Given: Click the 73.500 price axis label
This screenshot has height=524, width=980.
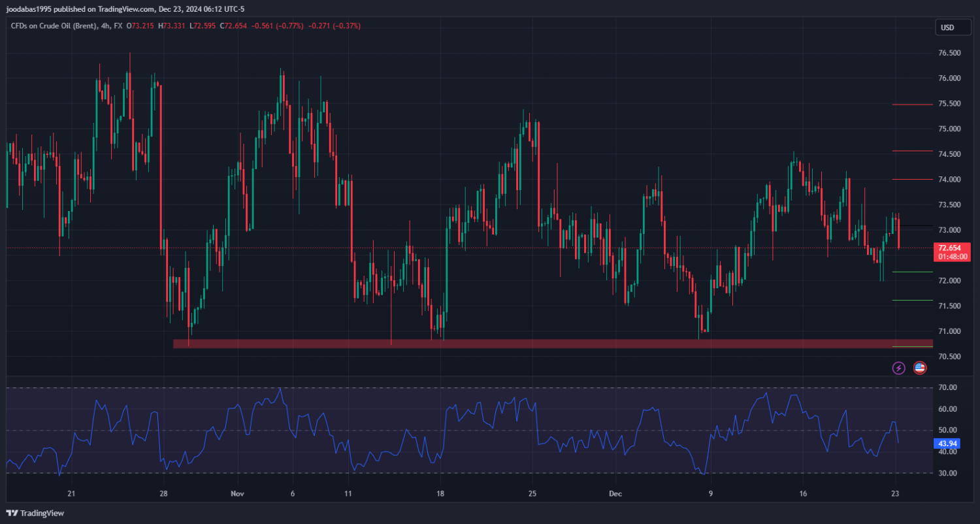Looking at the screenshot, I should (950, 205).
